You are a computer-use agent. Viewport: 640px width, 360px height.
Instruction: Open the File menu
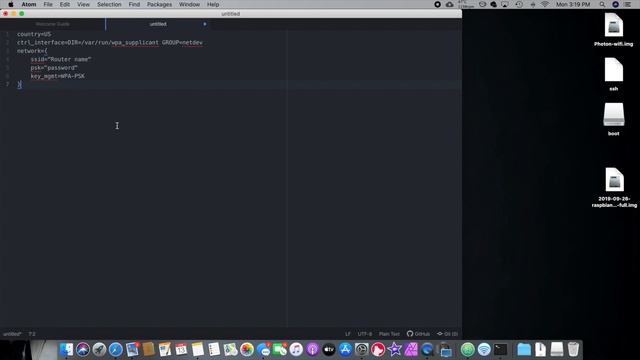point(48,4)
